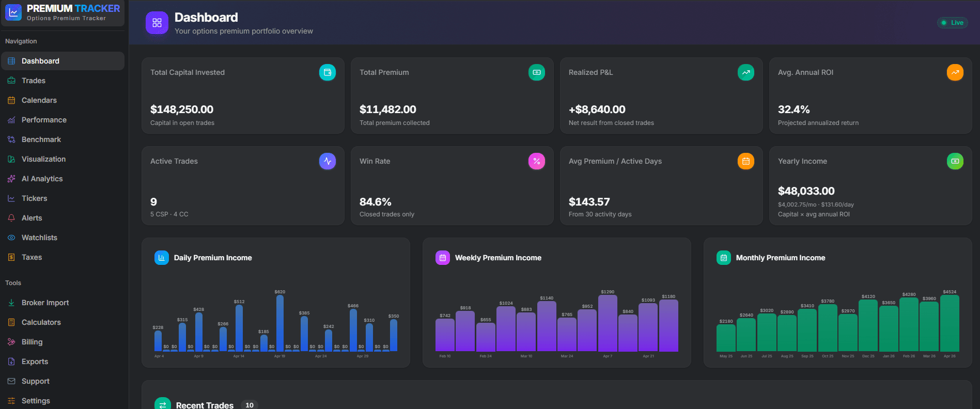The width and height of the screenshot is (980, 409).
Task: Click the pulse icon on Active Trades card
Action: click(328, 161)
